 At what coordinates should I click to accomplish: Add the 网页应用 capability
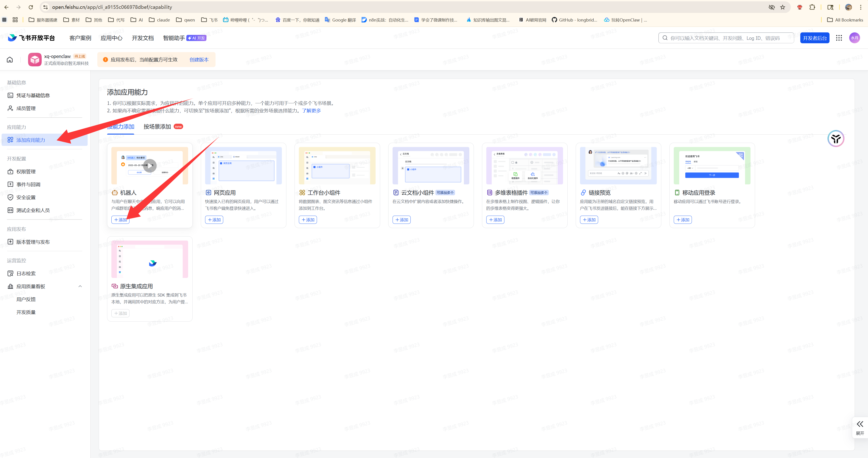214,220
